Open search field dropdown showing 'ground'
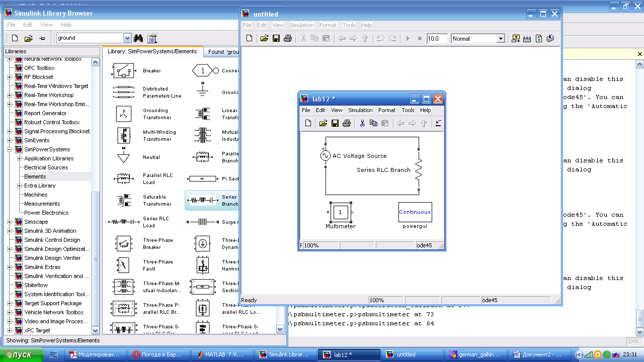 [127, 38]
